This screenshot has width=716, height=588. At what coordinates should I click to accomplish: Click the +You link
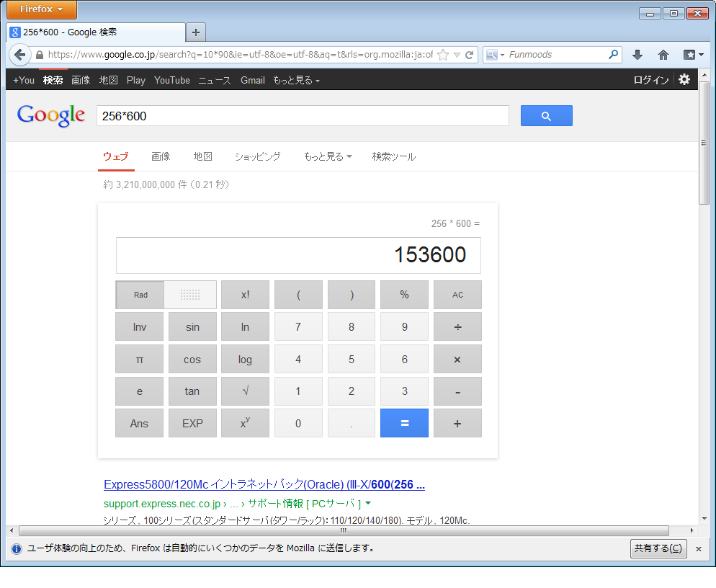pyautogui.click(x=24, y=81)
